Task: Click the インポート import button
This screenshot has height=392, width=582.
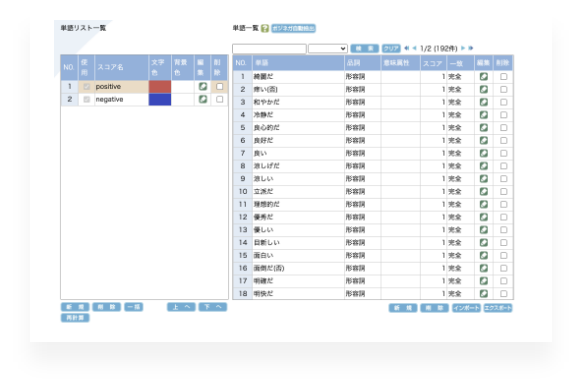Action: [466, 308]
